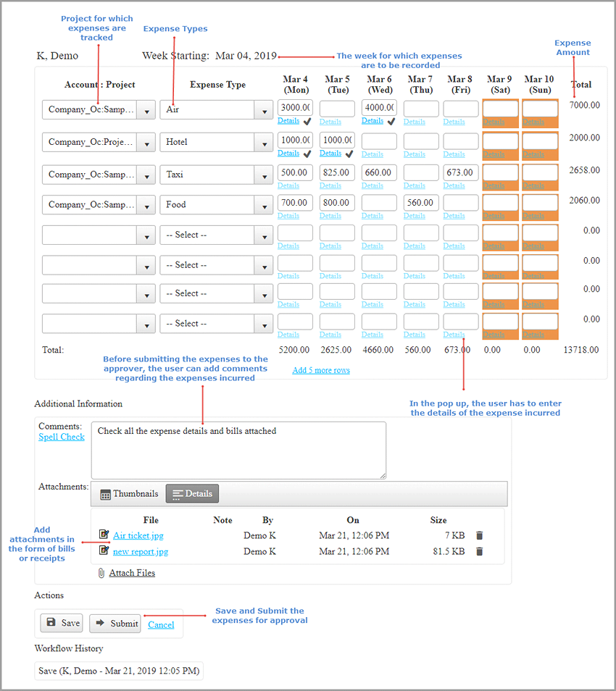Click checkmark under Air expense on Mar 4
Screen dimensions: 616x691
coord(307,122)
